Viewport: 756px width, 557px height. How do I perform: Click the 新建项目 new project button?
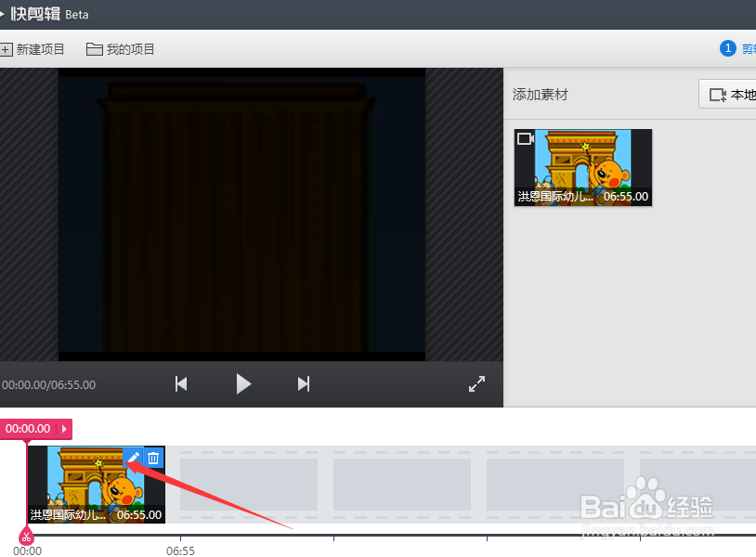[x=33, y=49]
